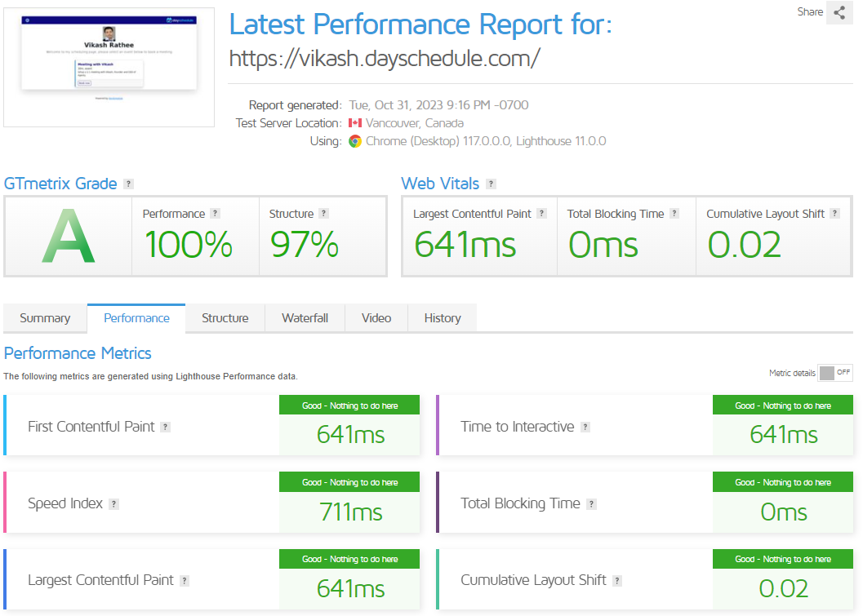Click the Chrome browser icon

tap(355, 141)
